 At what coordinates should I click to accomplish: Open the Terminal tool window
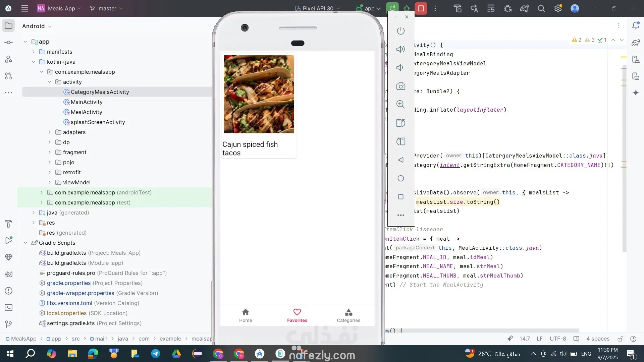tap(9, 307)
